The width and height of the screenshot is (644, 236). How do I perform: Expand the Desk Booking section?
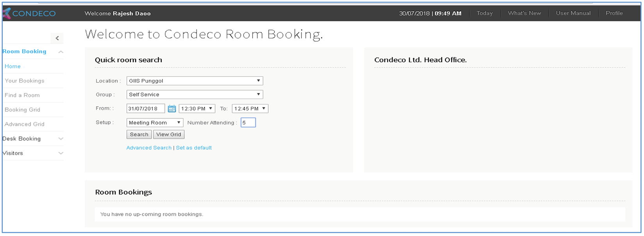tap(61, 139)
